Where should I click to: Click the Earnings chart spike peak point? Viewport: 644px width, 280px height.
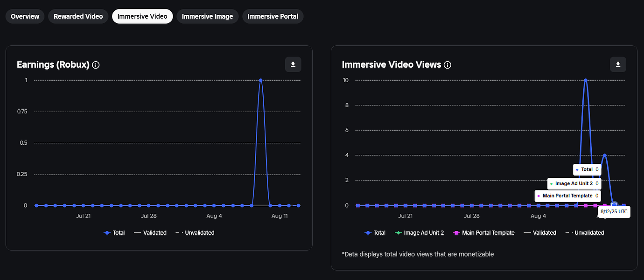261,80
